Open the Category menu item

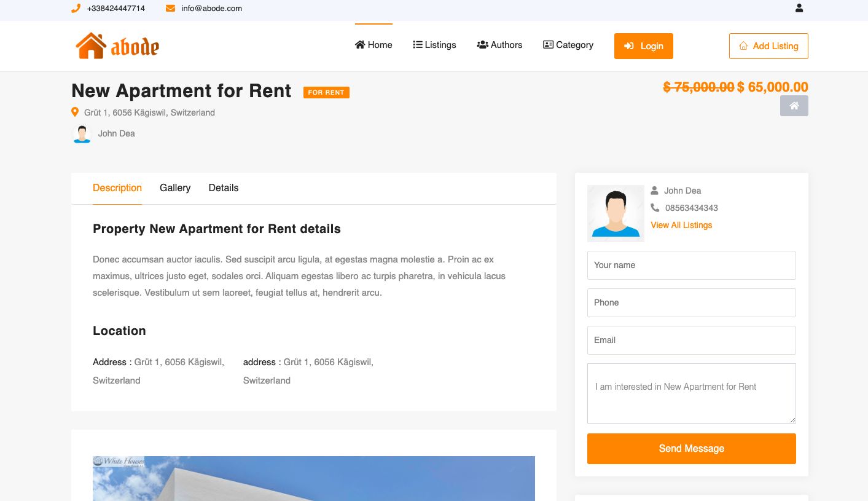coord(568,45)
